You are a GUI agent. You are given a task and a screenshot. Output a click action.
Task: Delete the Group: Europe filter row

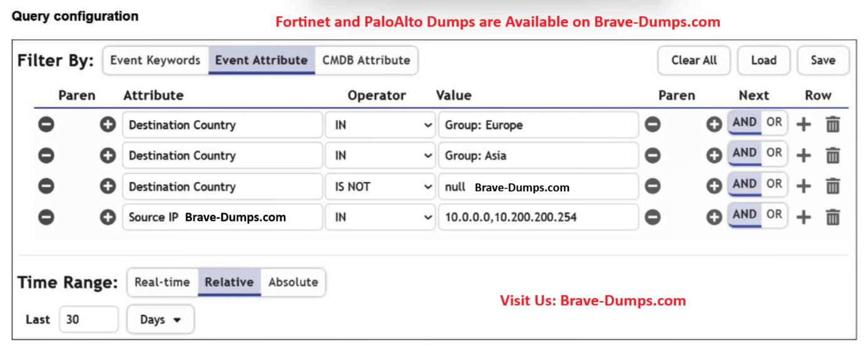tap(832, 125)
